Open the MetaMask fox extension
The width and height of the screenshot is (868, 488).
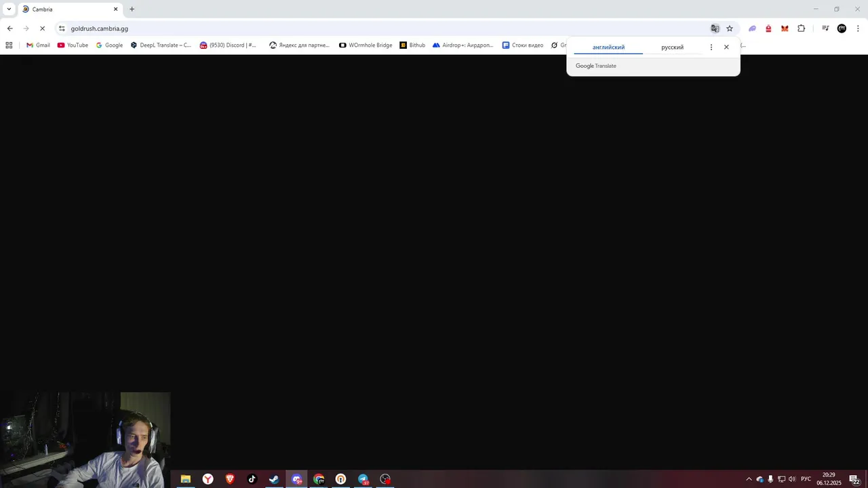click(x=785, y=28)
